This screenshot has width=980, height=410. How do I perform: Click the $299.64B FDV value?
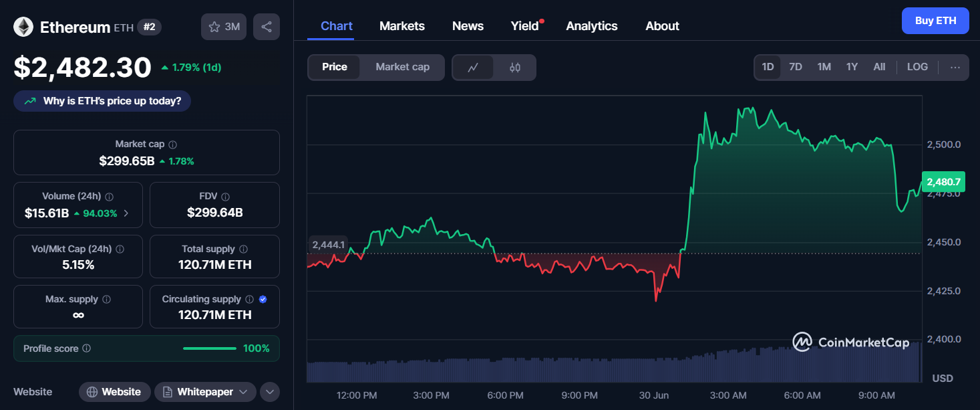[x=215, y=213]
